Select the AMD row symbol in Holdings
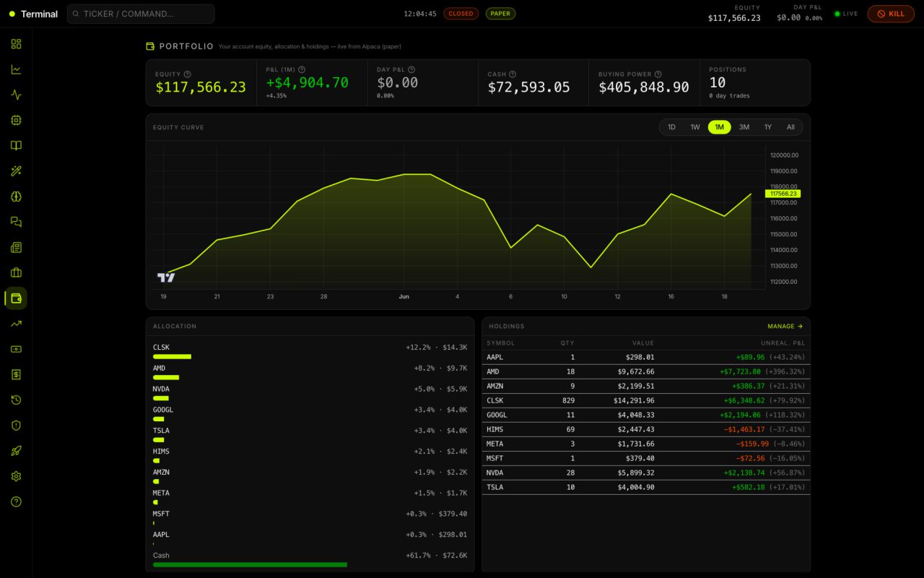This screenshot has height=578, width=924. (x=493, y=371)
